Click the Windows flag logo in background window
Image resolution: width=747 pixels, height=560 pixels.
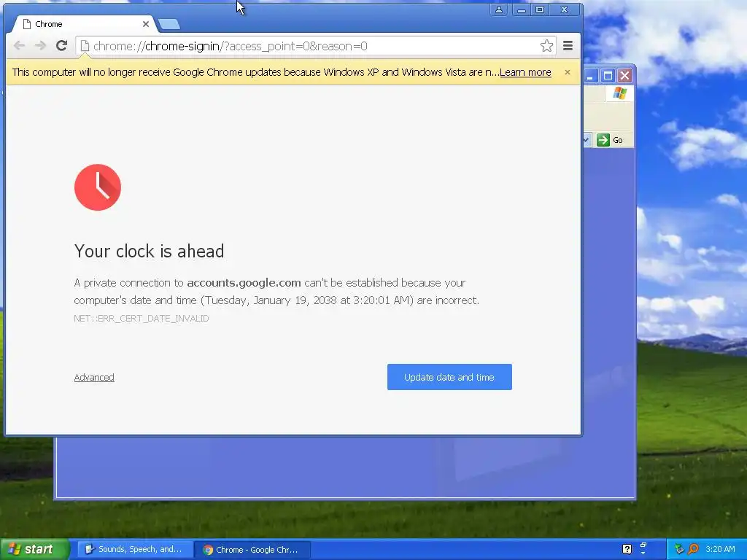click(x=620, y=93)
